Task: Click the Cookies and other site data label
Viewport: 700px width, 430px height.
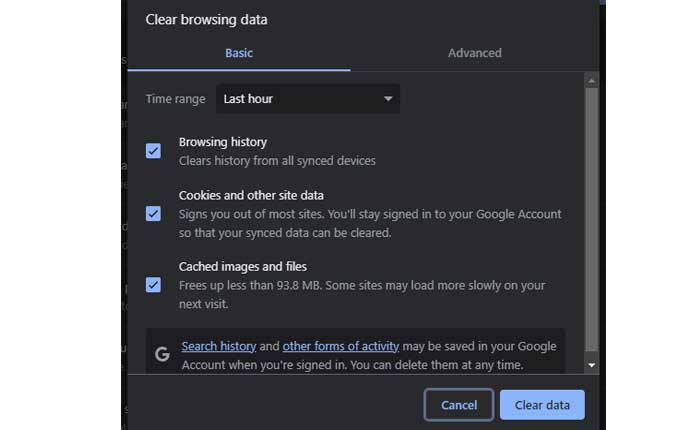Action: (251, 195)
